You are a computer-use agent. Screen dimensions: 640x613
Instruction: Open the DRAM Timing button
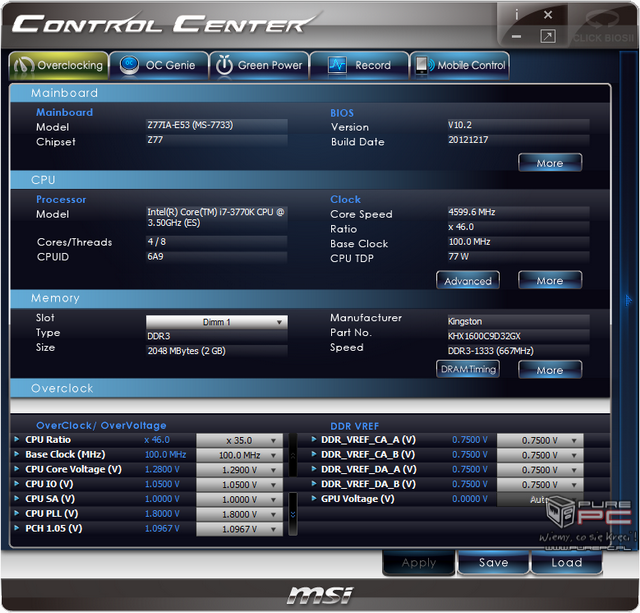pyautogui.click(x=468, y=369)
